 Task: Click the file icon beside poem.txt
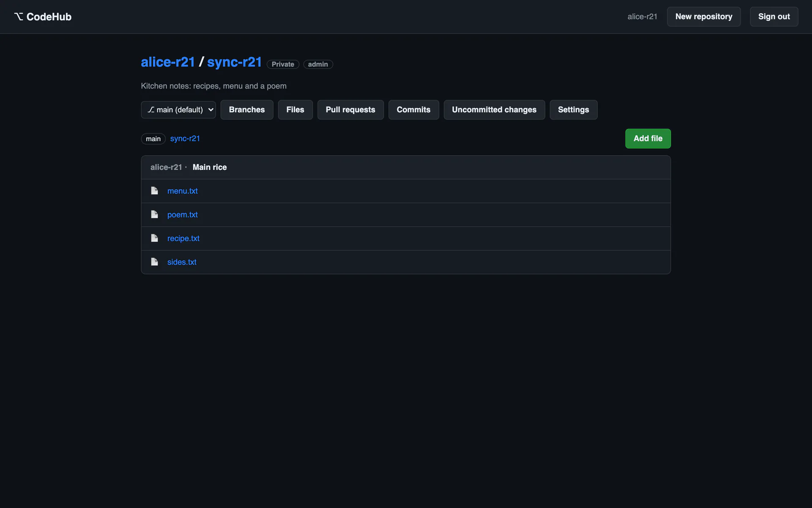(154, 214)
